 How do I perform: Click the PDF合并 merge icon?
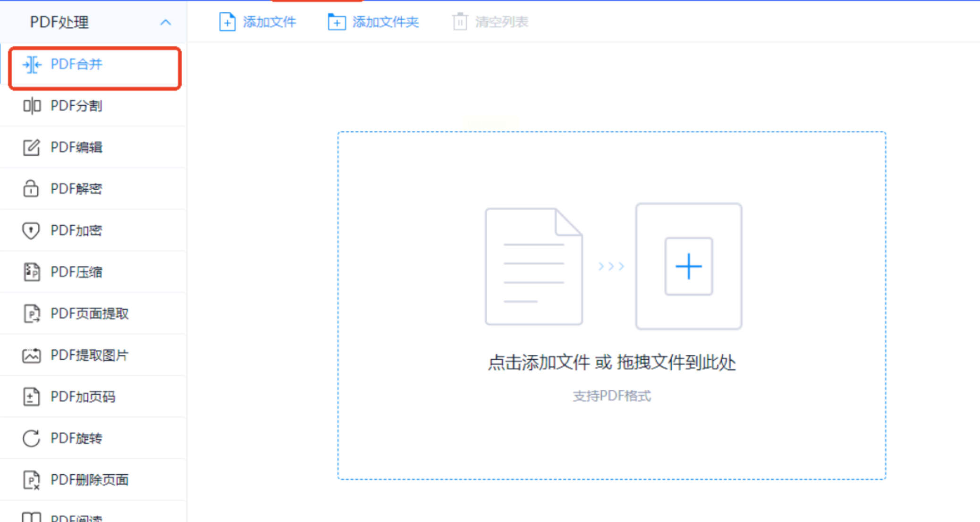(x=32, y=65)
